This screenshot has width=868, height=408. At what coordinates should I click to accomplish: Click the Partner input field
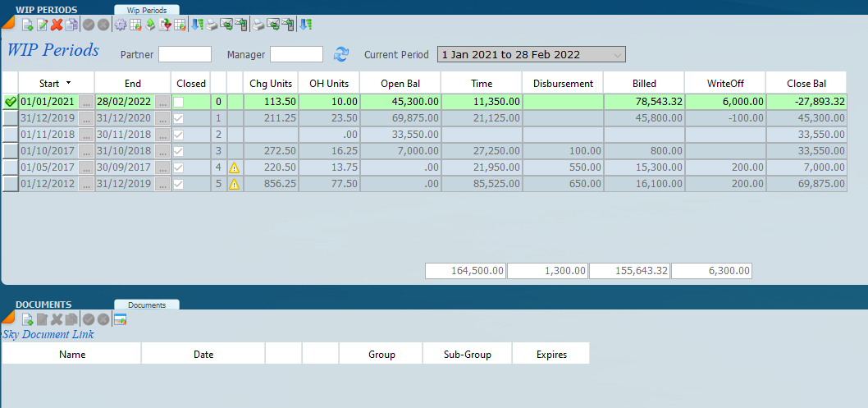[x=185, y=55]
